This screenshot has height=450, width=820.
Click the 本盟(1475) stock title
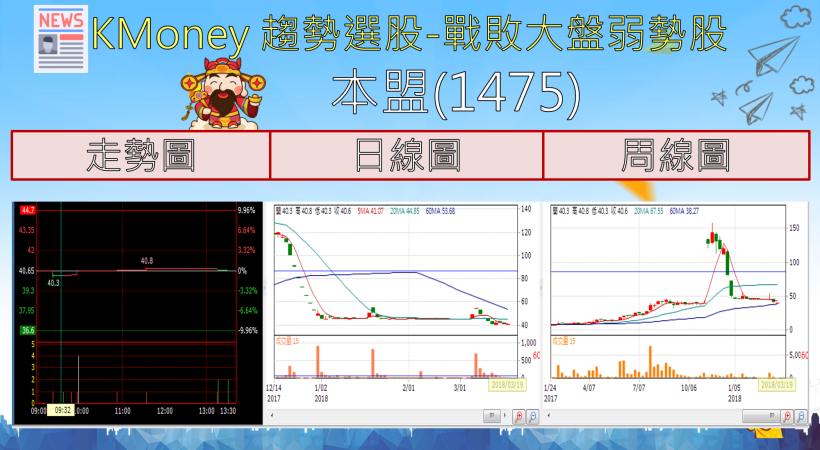coord(456,93)
